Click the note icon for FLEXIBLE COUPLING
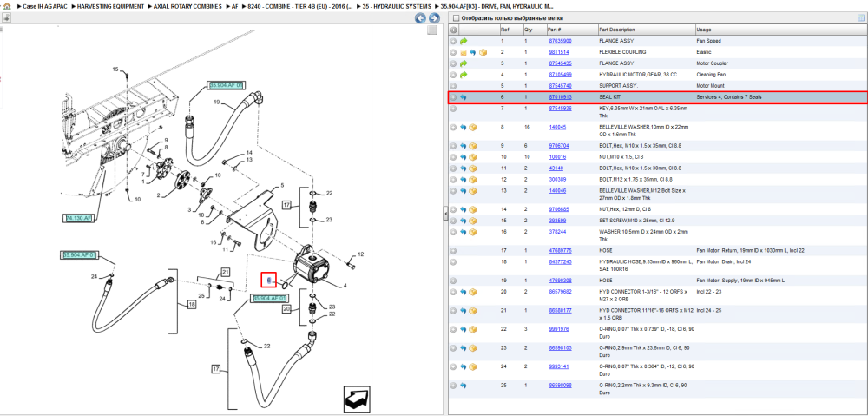Image resolution: width=868 pixels, height=416 pixels. pyautogui.click(x=464, y=52)
